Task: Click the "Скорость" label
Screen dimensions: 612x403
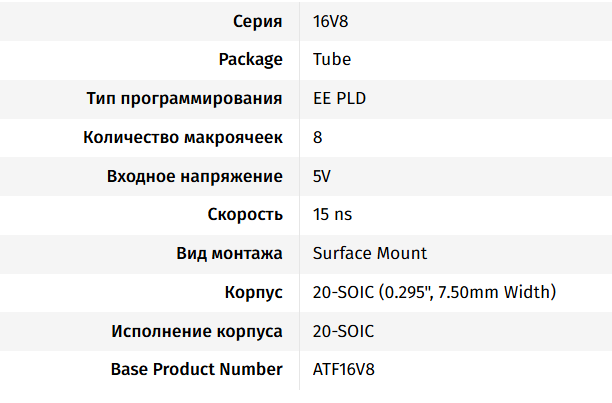Action: (x=245, y=214)
